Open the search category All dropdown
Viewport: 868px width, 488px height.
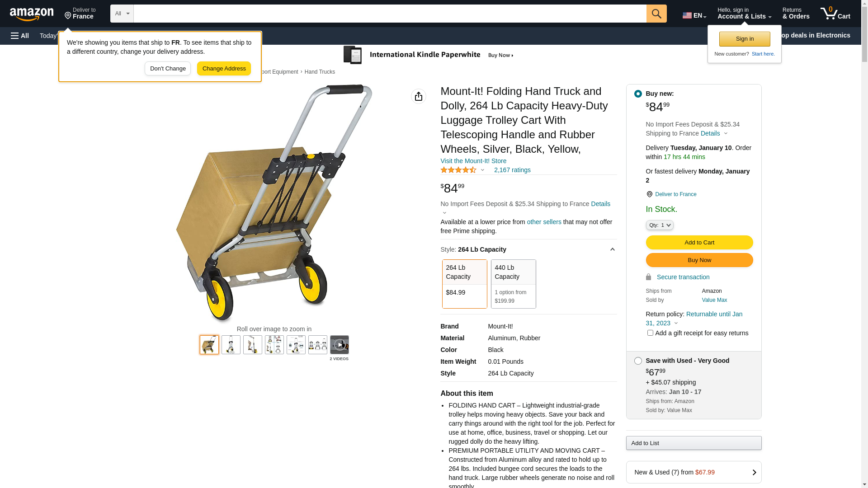click(x=122, y=14)
